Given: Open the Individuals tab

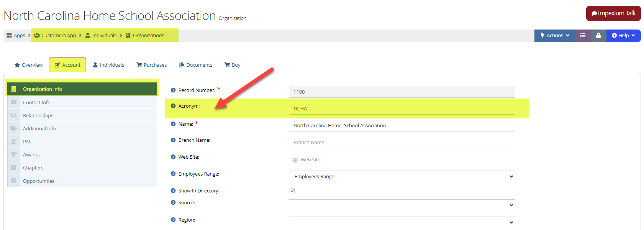Looking at the screenshot, I should pos(108,65).
